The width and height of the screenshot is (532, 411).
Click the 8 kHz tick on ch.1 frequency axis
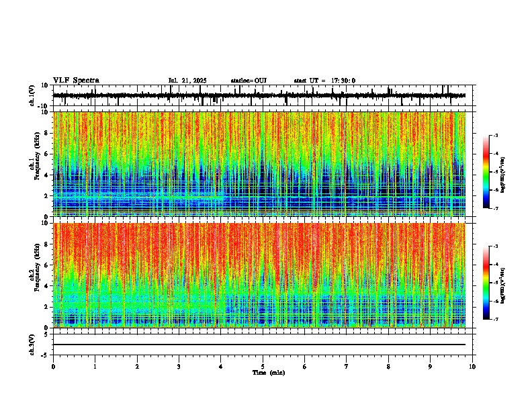coord(47,133)
